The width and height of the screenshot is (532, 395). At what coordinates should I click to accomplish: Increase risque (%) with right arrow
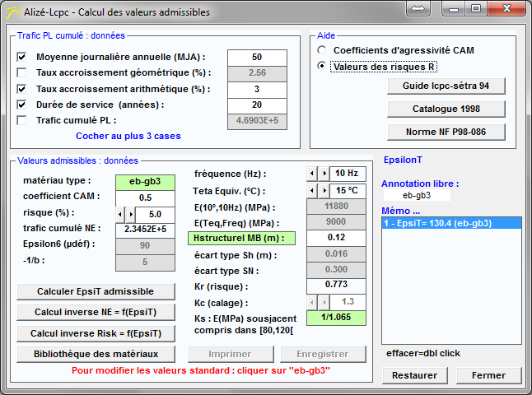tap(131, 214)
